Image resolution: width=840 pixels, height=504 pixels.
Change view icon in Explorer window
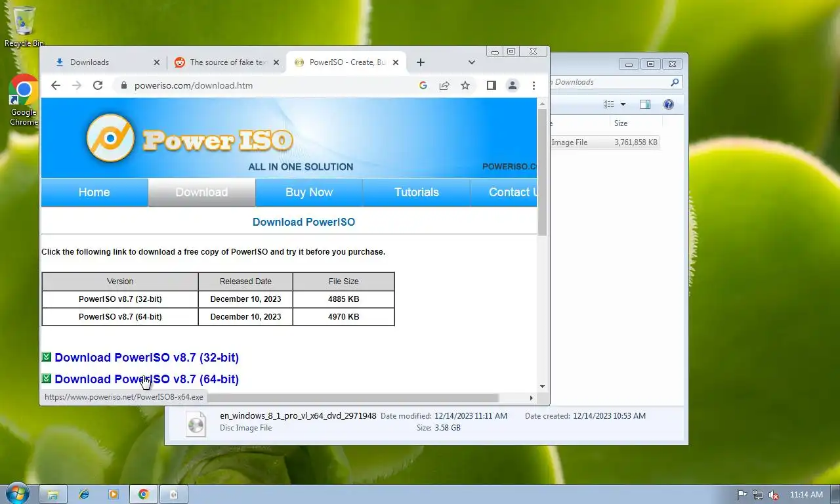pos(609,104)
